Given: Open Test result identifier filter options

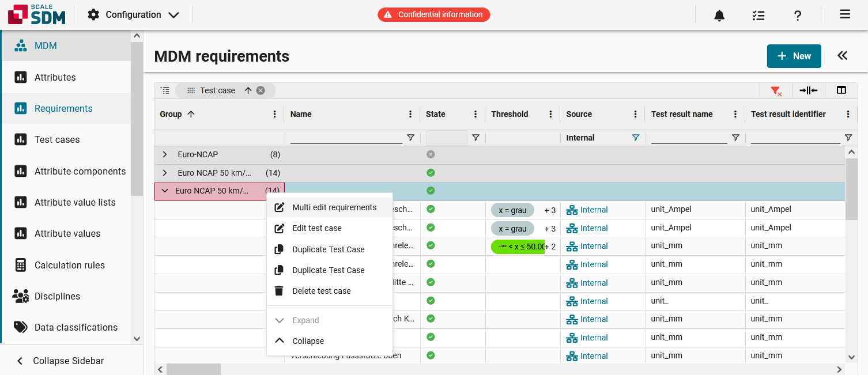Looking at the screenshot, I should coord(848,138).
